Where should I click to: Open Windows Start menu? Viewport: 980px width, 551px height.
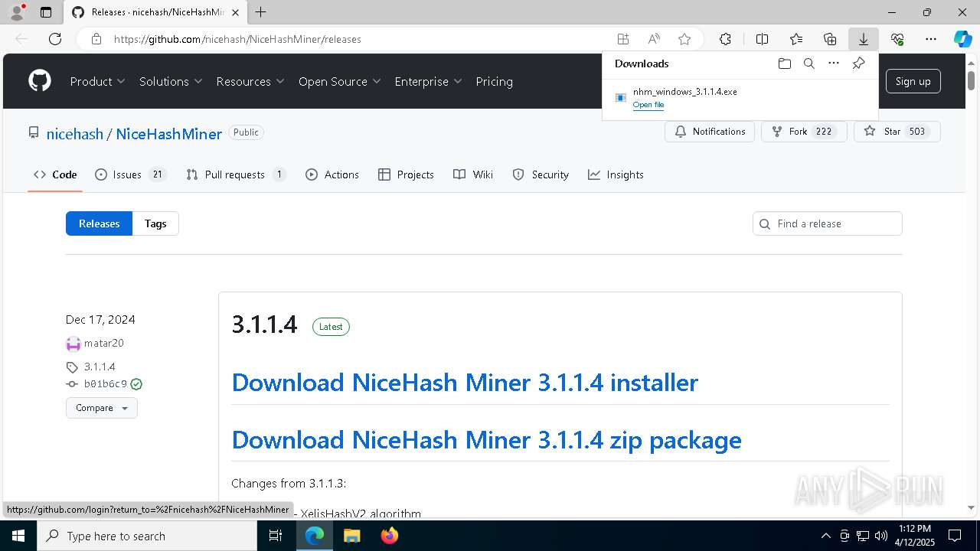click(18, 536)
